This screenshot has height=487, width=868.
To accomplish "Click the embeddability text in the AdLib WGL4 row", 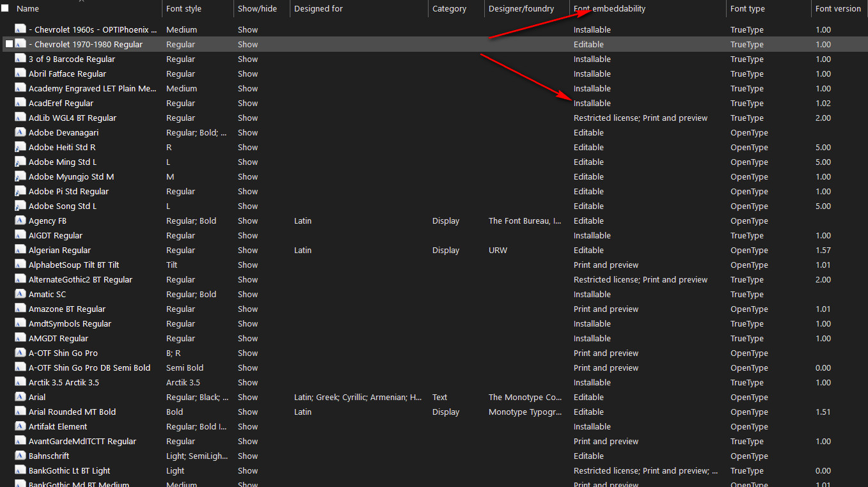I will pyautogui.click(x=640, y=118).
